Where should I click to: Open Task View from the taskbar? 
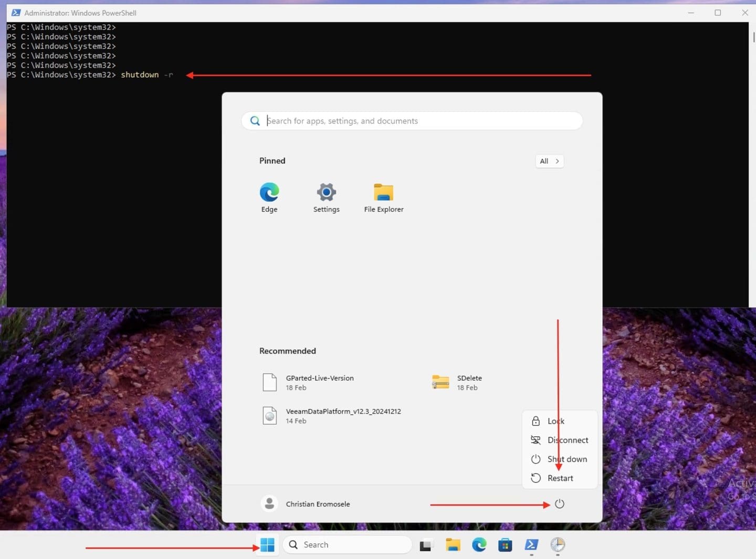[x=425, y=545]
